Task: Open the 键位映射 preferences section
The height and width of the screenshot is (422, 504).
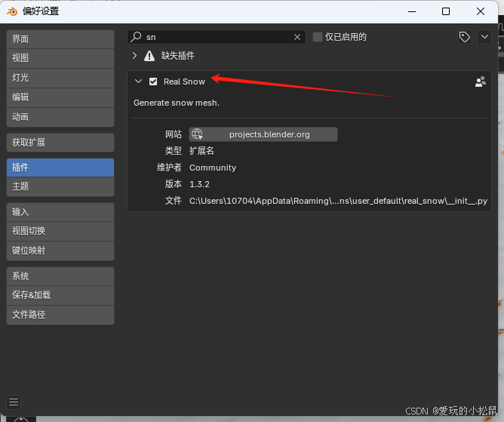Action: [60, 251]
